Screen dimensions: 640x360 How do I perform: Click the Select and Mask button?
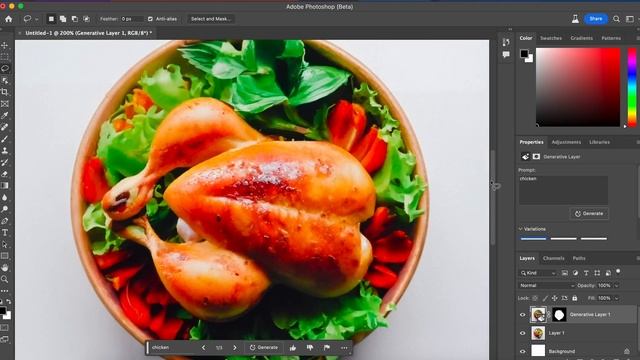coord(211,19)
